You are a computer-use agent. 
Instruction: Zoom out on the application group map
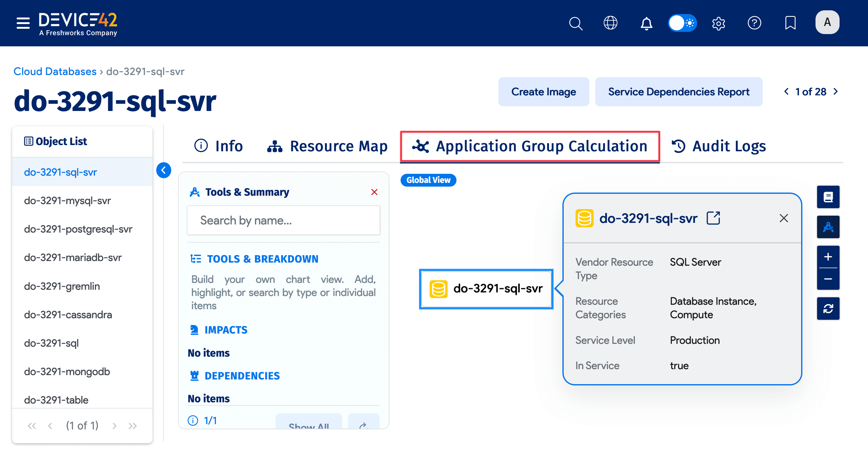[x=828, y=279]
